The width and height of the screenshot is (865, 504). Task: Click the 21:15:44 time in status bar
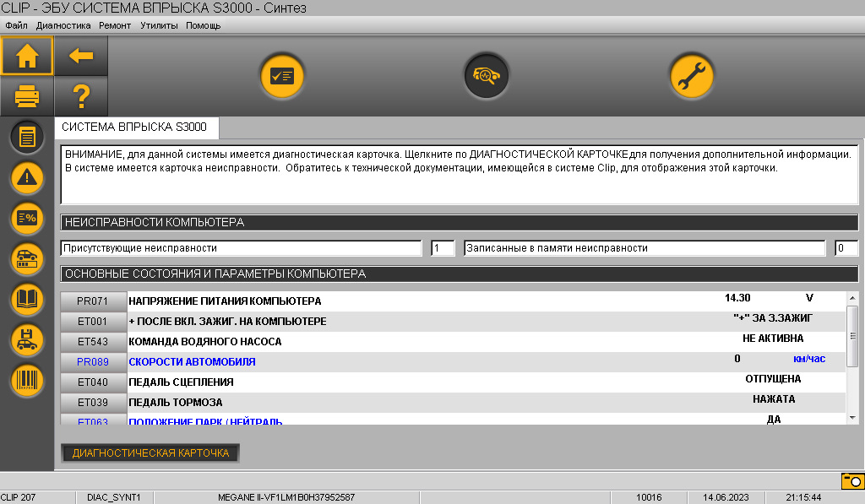[803, 497]
